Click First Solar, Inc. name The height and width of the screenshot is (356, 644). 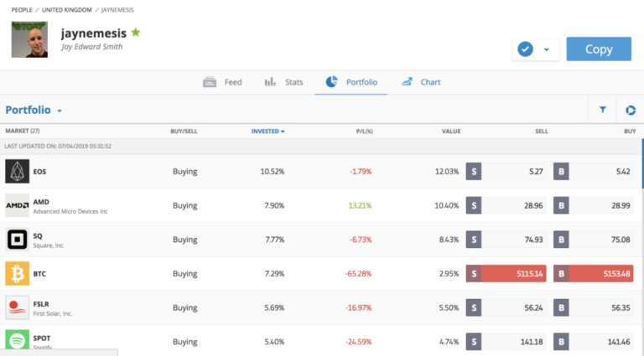pos(53,313)
